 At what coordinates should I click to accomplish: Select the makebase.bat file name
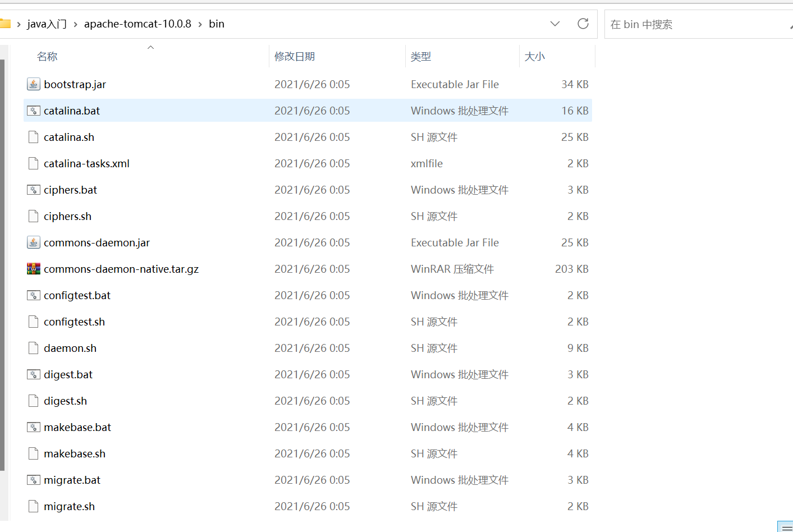coord(77,427)
